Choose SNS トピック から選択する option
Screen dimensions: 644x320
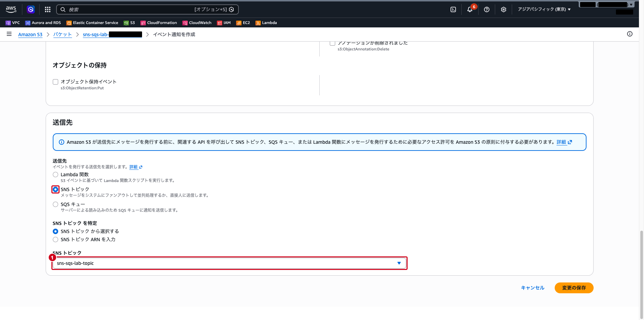tap(55, 231)
